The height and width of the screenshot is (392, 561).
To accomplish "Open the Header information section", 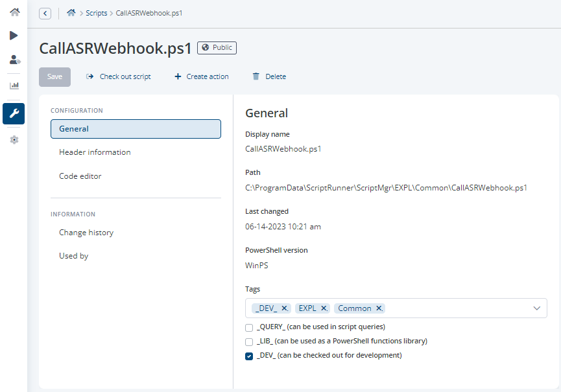I will 95,152.
